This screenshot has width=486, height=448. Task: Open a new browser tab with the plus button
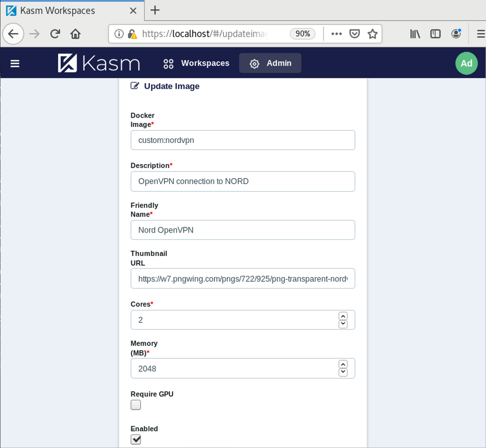[x=155, y=10]
